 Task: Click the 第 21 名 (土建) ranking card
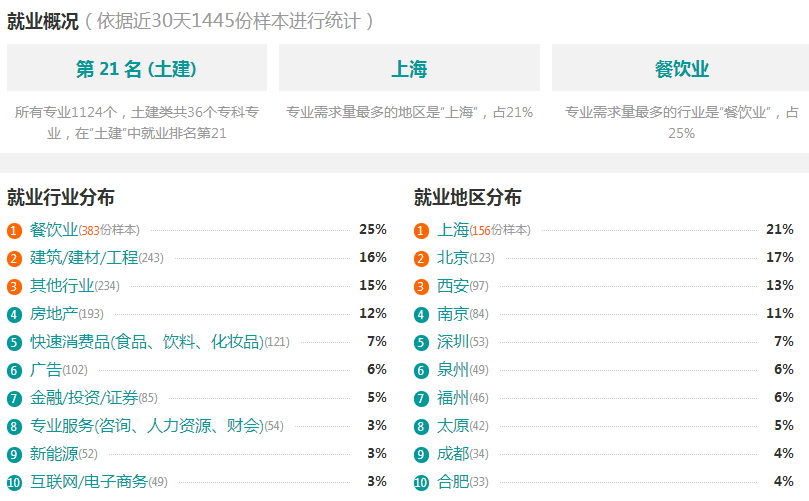(x=137, y=68)
